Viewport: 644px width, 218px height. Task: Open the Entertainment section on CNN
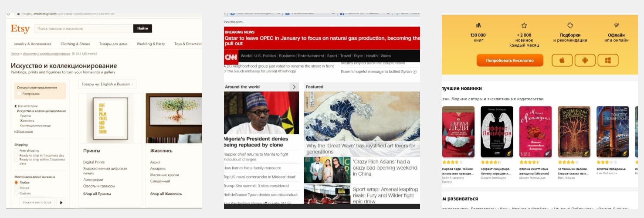click(x=311, y=56)
